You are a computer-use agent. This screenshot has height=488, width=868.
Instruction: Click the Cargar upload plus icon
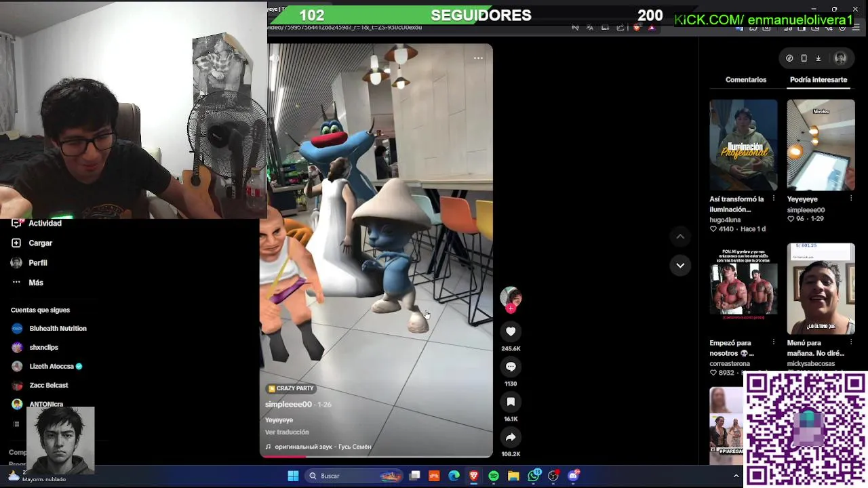point(16,243)
